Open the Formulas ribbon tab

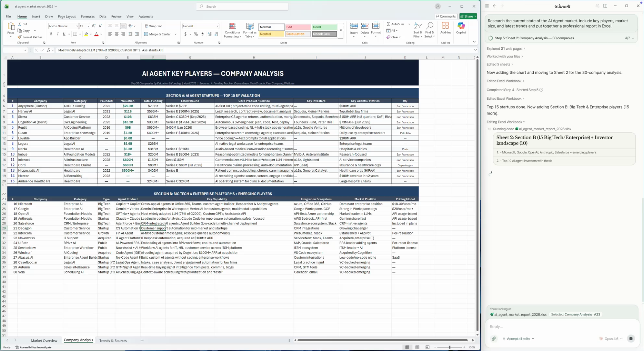(88, 16)
